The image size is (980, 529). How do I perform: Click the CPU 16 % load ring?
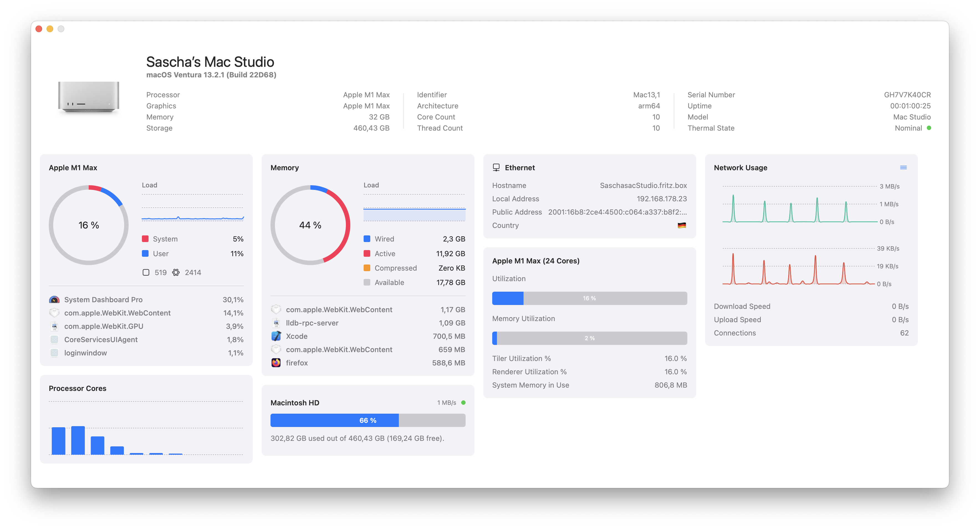pos(89,225)
